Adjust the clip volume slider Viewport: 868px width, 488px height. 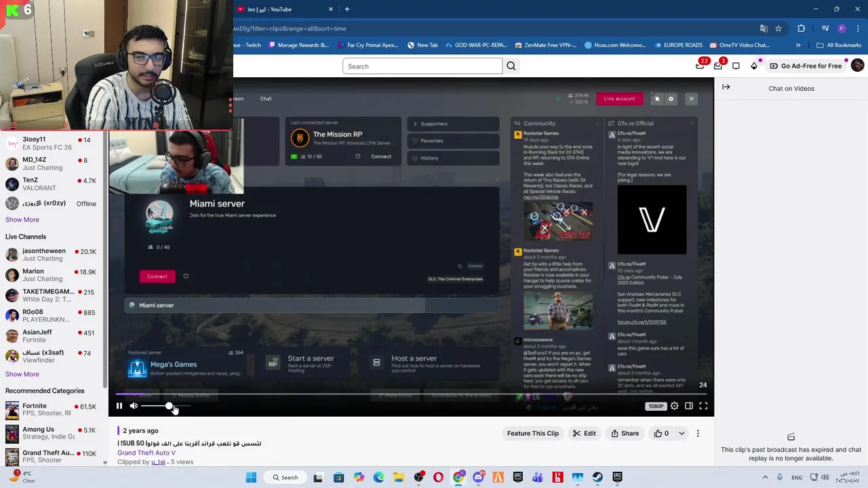pos(166,406)
